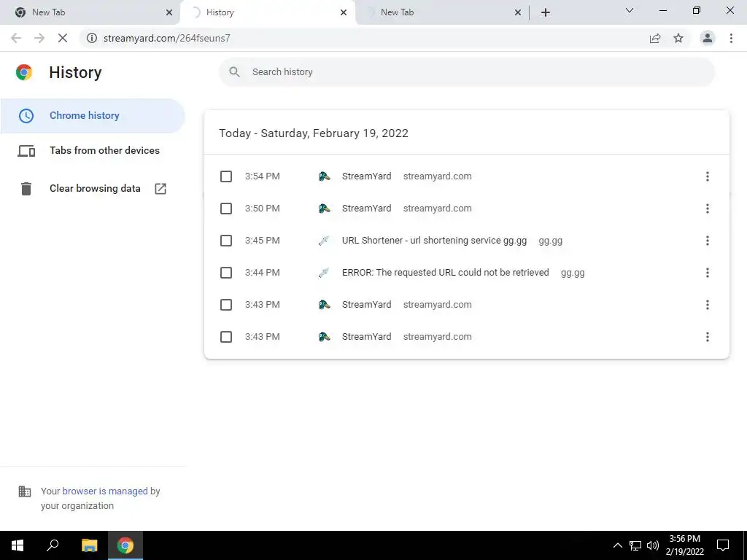Viewport: 747px width, 560px height.
Task: Open the 'browser is managed' link
Action: tap(105, 491)
